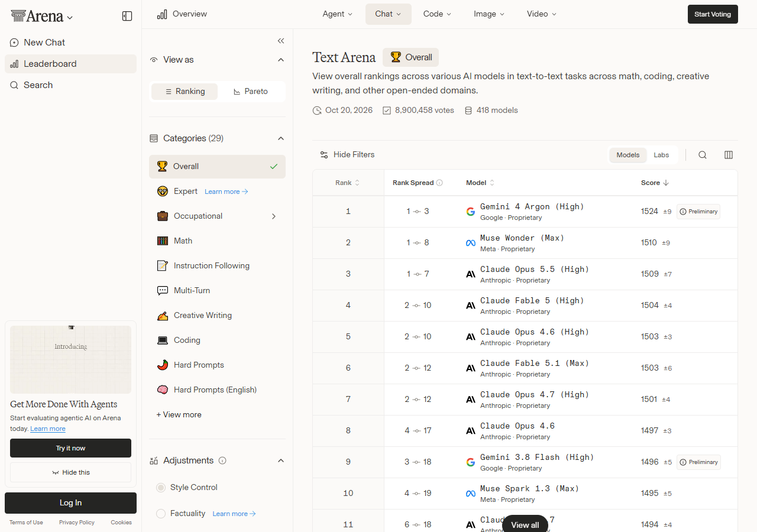The width and height of the screenshot is (757, 532).
Task: Click the agents promo thumbnail image
Action: [x=70, y=359]
